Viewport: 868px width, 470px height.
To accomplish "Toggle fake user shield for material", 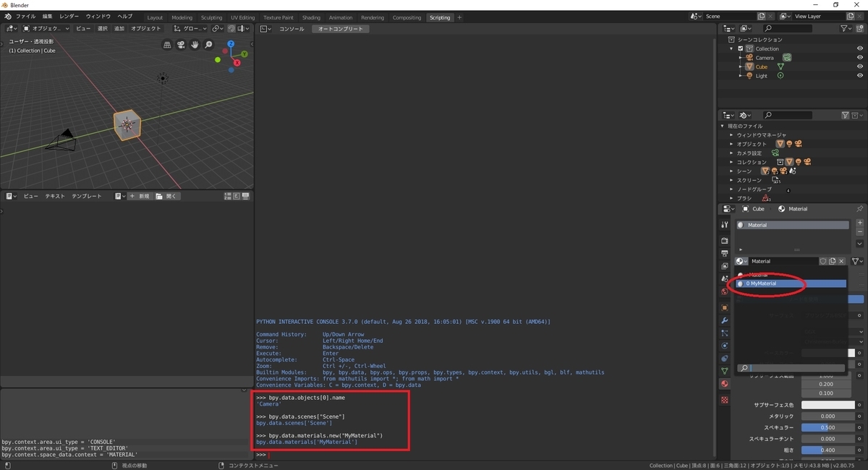I will (823, 261).
